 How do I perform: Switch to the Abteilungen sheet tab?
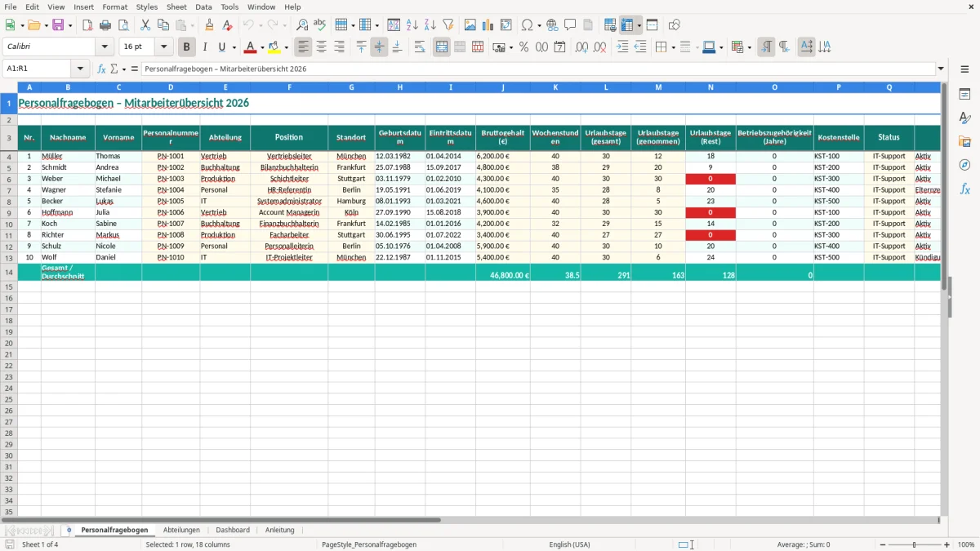(181, 530)
